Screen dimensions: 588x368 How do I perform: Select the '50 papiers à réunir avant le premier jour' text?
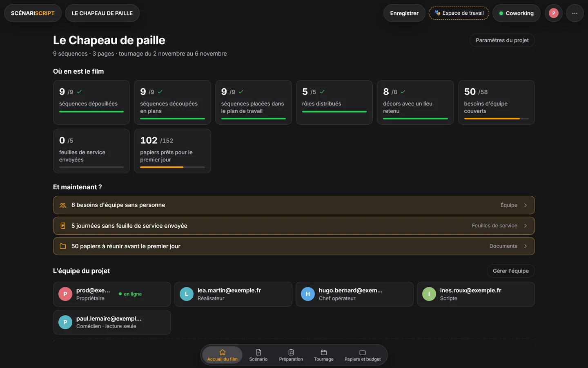(x=126, y=246)
